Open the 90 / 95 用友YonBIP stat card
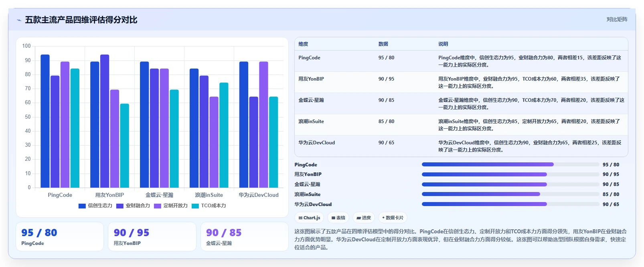This screenshot has width=644, height=267. [x=152, y=237]
